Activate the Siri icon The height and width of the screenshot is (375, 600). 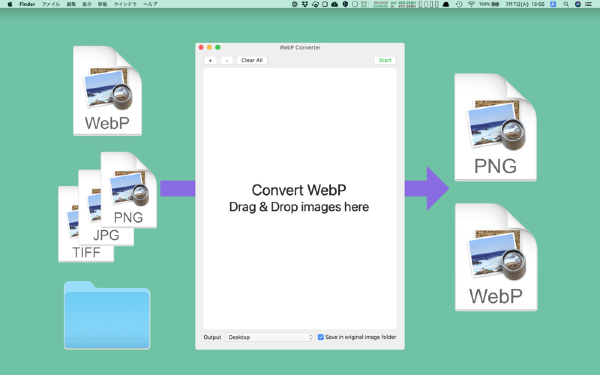(x=578, y=4)
